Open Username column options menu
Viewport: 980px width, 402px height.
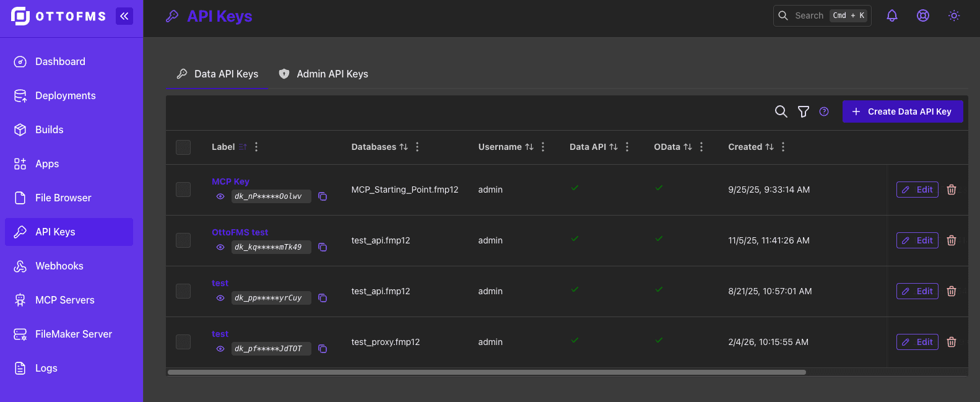[x=543, y=147]
